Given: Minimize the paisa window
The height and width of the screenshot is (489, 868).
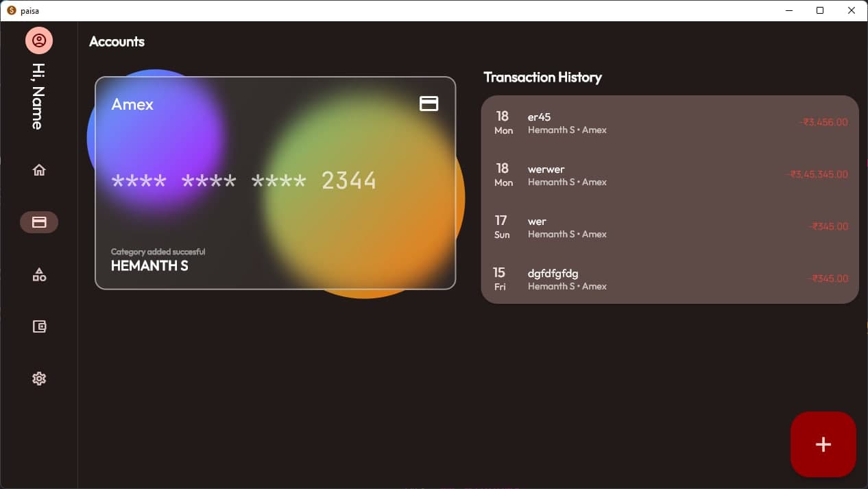Looking at the screenshot, I should 788,10.
